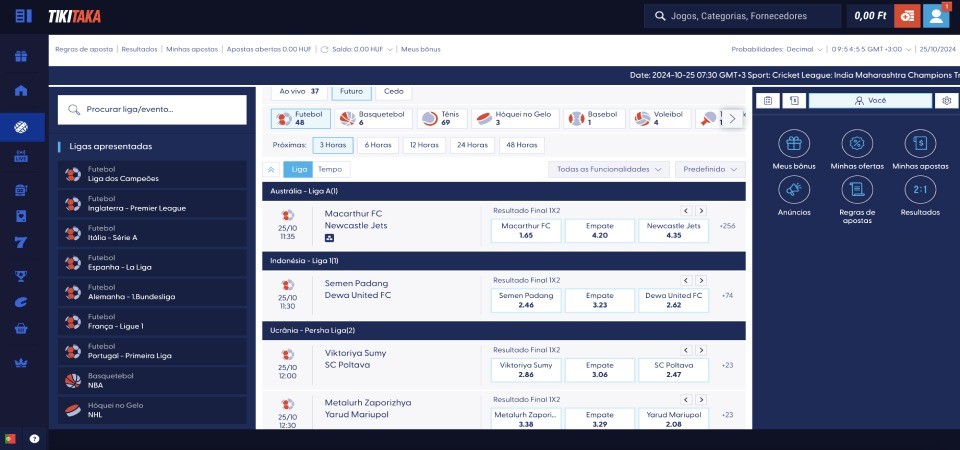Next market arrow for Macarthur FC match
Viewport: 960px width, 450px height.
(x=701, y=211)
